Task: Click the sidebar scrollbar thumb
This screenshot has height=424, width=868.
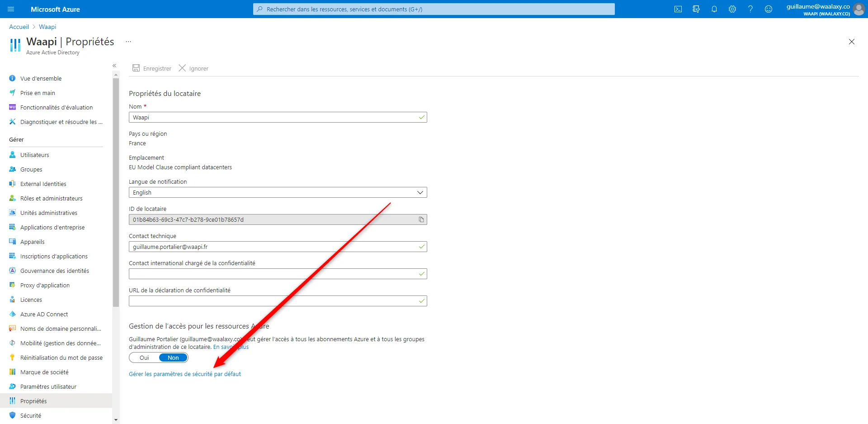Action: tap(116, 192)
